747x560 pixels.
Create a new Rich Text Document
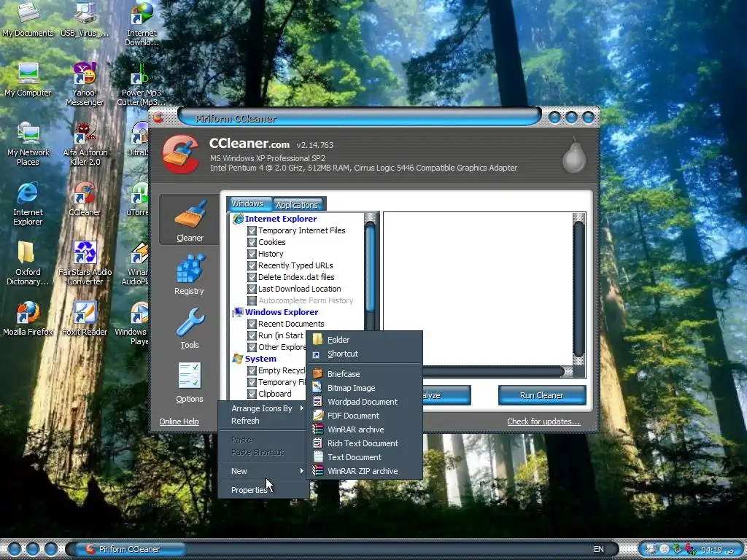pyautogui.click(x=365, y=443)
